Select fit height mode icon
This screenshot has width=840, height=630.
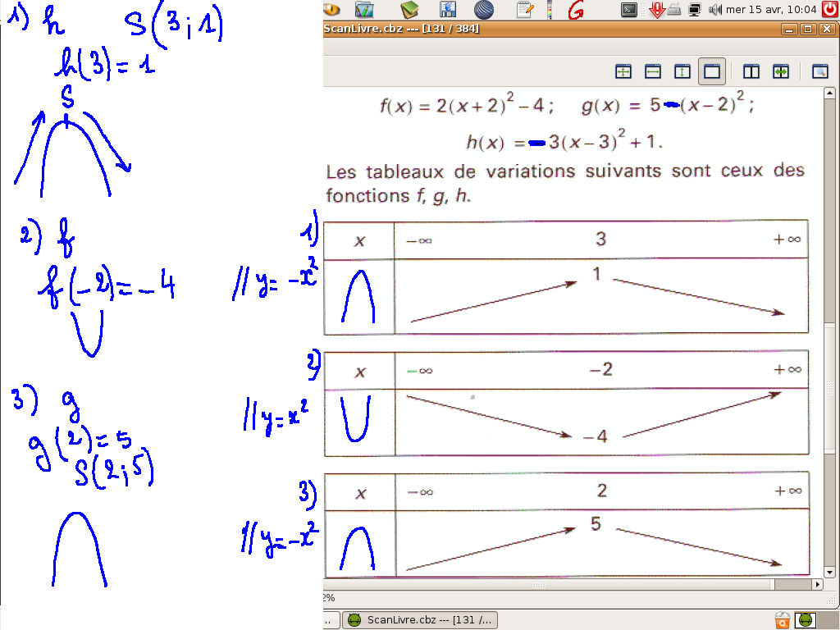click(682, 72)
